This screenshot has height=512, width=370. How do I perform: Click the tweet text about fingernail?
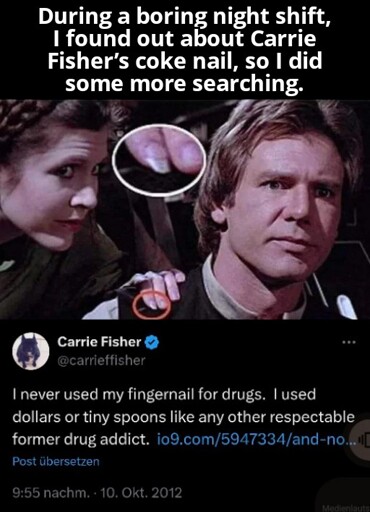183,417
